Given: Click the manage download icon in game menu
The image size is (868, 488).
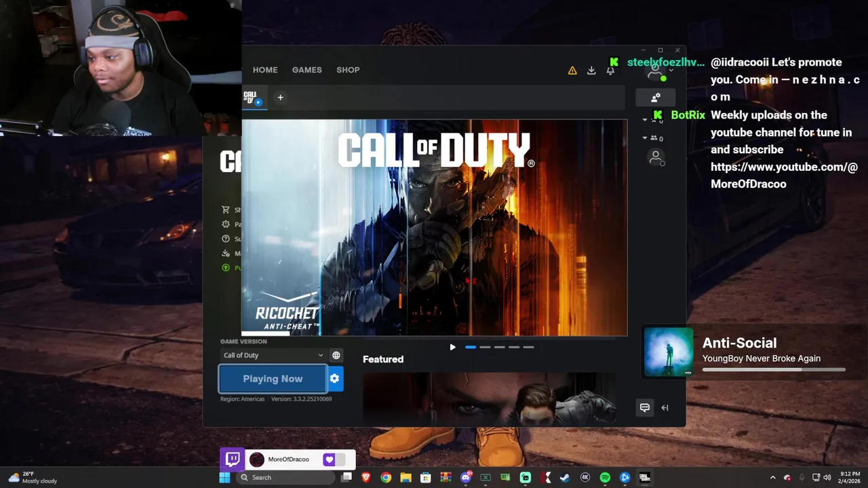Looking at the screenshot, I should click(226, 253).
